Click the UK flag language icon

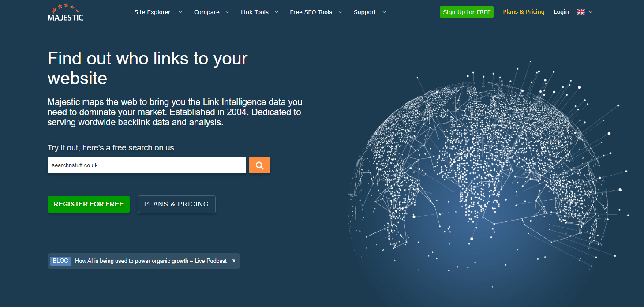(581, 12)
